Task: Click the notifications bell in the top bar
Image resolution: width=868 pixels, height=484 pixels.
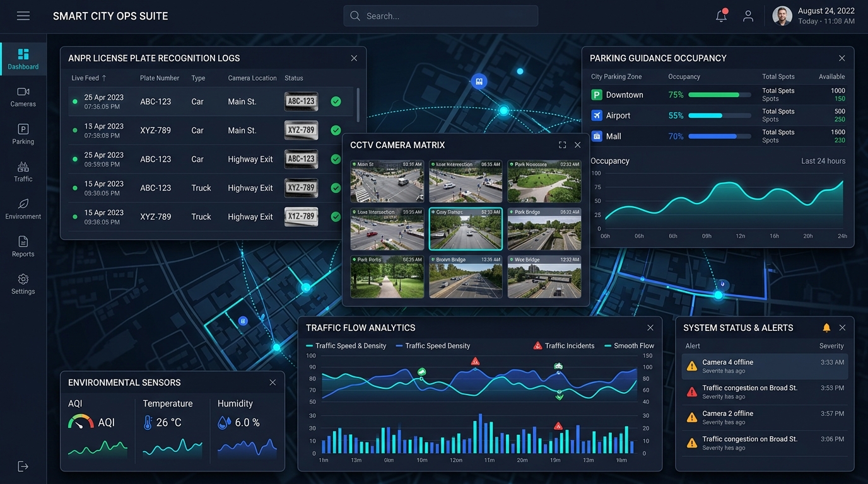Action: pyautogui.click(x=722, y=16)
